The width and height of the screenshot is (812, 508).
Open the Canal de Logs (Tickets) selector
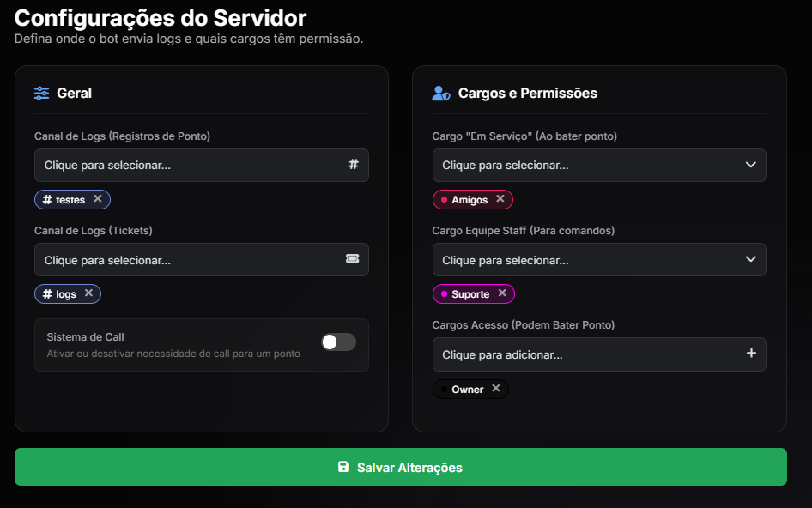click(x=189, y=259)
